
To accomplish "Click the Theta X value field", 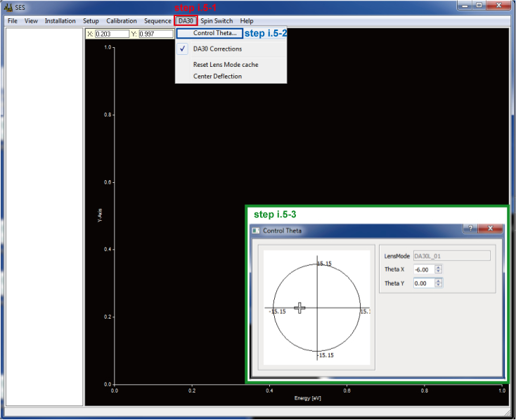I will 423,269.
